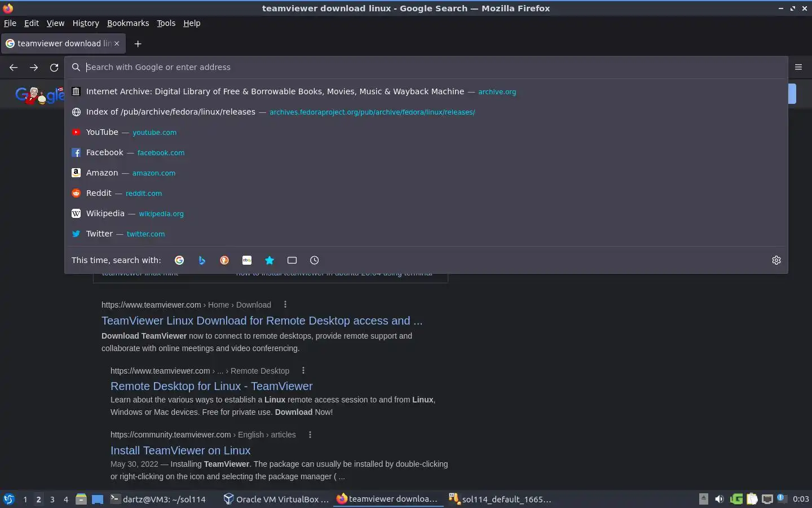Open Install TeamViewer on Linux link
Image resolution: width=812 pixels, height=508 pixels.
[x=180, y=450]
